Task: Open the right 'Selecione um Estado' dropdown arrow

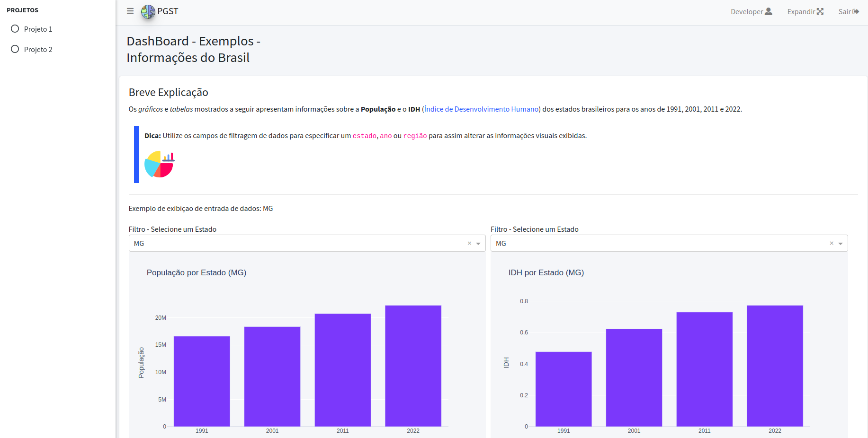Action: click(841, 243)
